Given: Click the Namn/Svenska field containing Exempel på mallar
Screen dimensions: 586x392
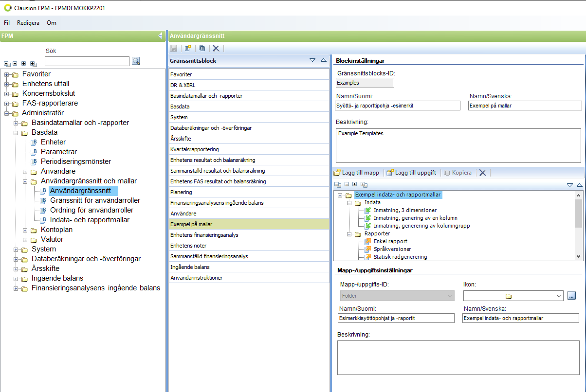Looking at the screenshot, I should point(525,106).
